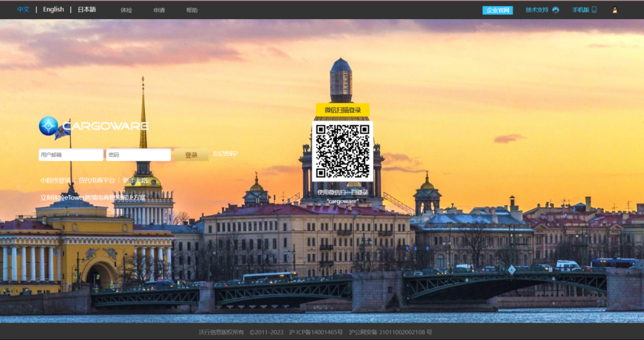This screenshot has width=644, height=340.
Task: Click the WeChat login QR code
Action: [343, 152]
